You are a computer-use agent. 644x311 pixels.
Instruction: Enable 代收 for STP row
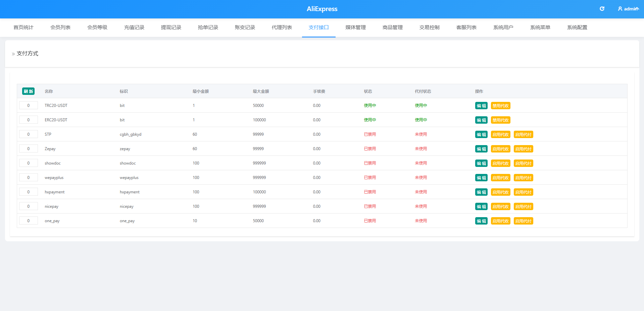(500, 134)
